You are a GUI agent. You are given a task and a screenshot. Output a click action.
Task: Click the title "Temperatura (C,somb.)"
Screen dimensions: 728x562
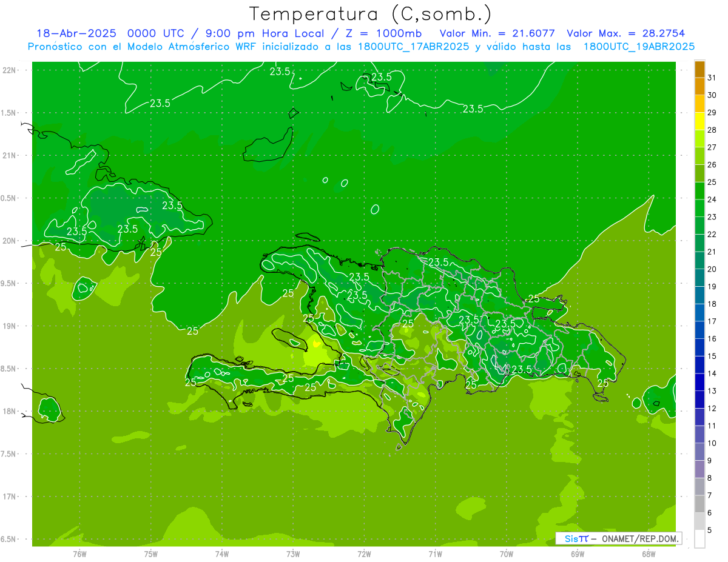coord(370,14)
